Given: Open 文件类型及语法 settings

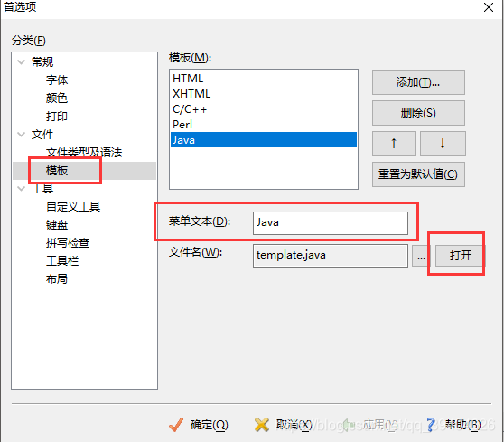Looking at the screenshot, I should coord(84,152).
